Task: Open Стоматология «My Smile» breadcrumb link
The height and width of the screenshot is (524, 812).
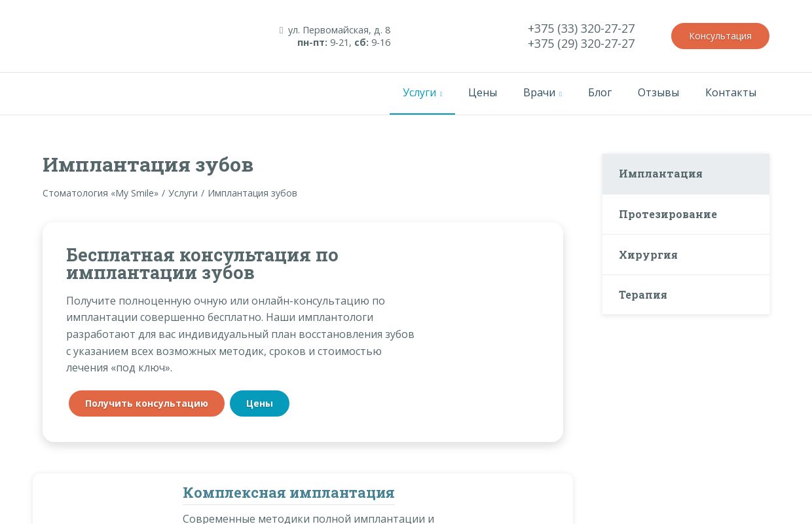Action: tap(100, 193)
